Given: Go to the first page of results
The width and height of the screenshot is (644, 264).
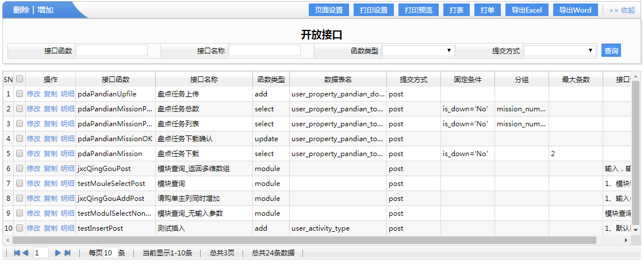Looking at the screenshot, I should [17, 253].
